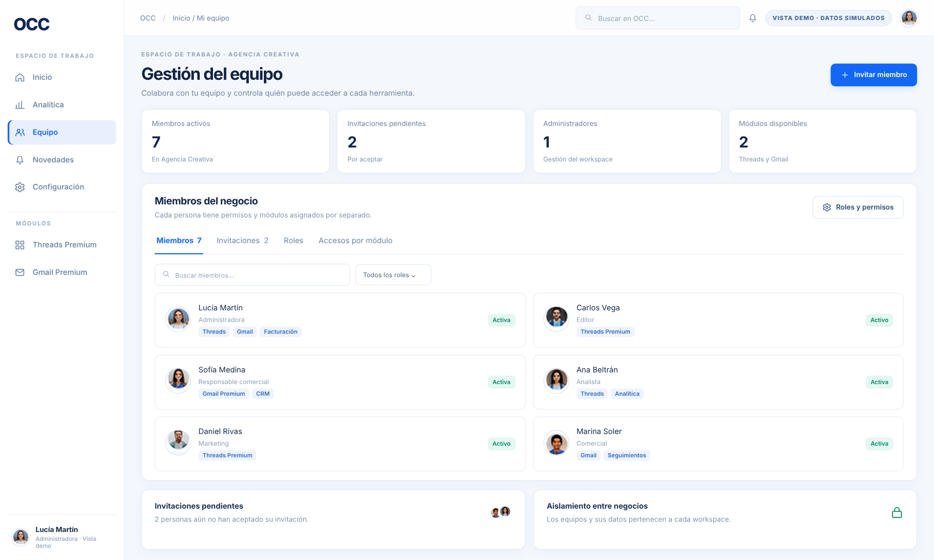Switch to the Invitaciones tab

coord(242,241)
